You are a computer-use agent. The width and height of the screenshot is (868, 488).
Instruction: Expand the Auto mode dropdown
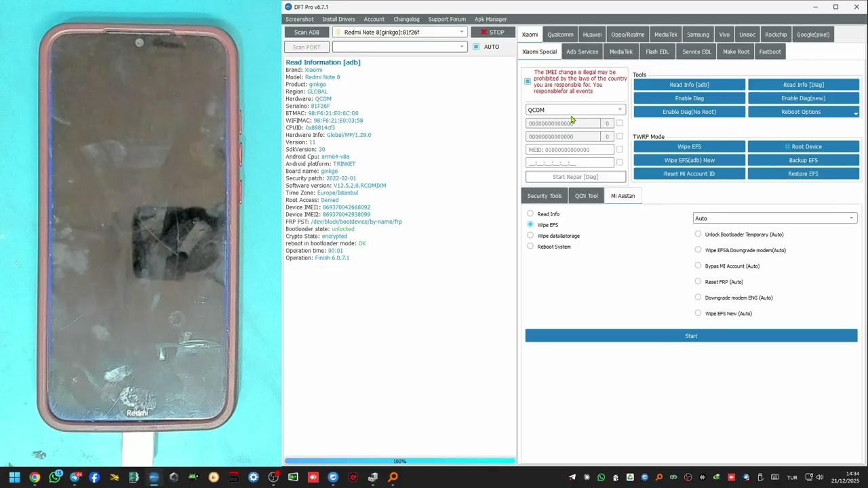click(x=775, y=218)
